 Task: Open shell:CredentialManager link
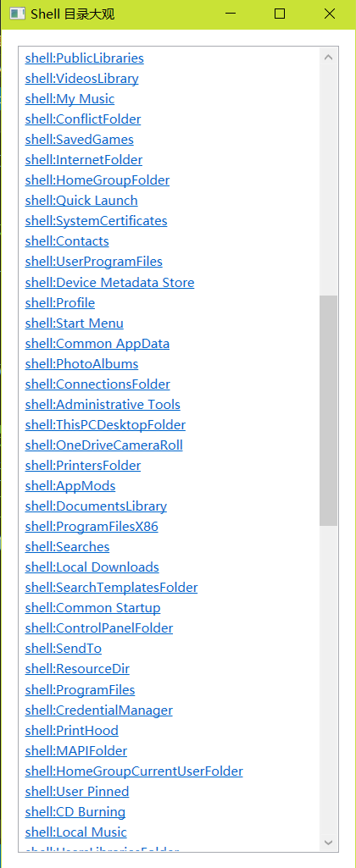point(98,710)
